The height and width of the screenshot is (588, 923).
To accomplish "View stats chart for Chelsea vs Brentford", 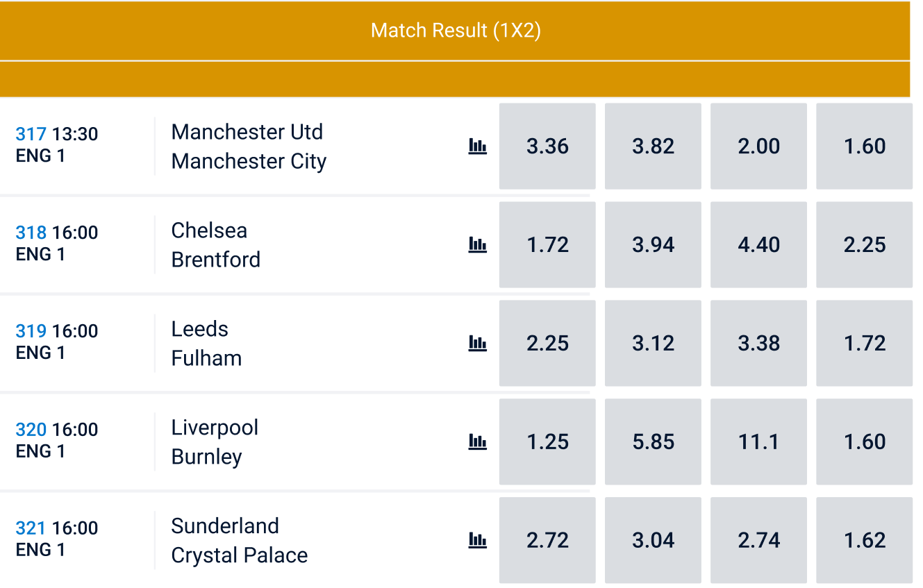I will pyautogui.click(x=477, y=244).
